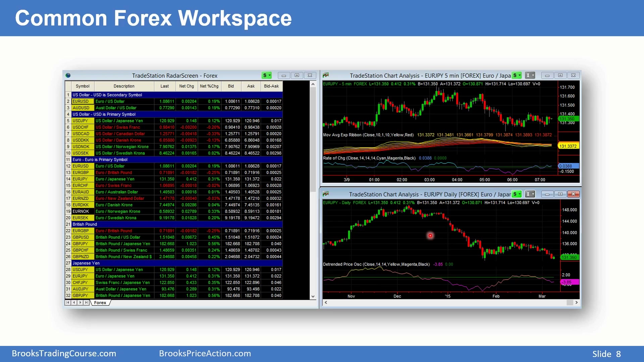The image size is (644, 362).
Task: Jump to first sheet tab in RadarScreen
Action: click(68, 303)
